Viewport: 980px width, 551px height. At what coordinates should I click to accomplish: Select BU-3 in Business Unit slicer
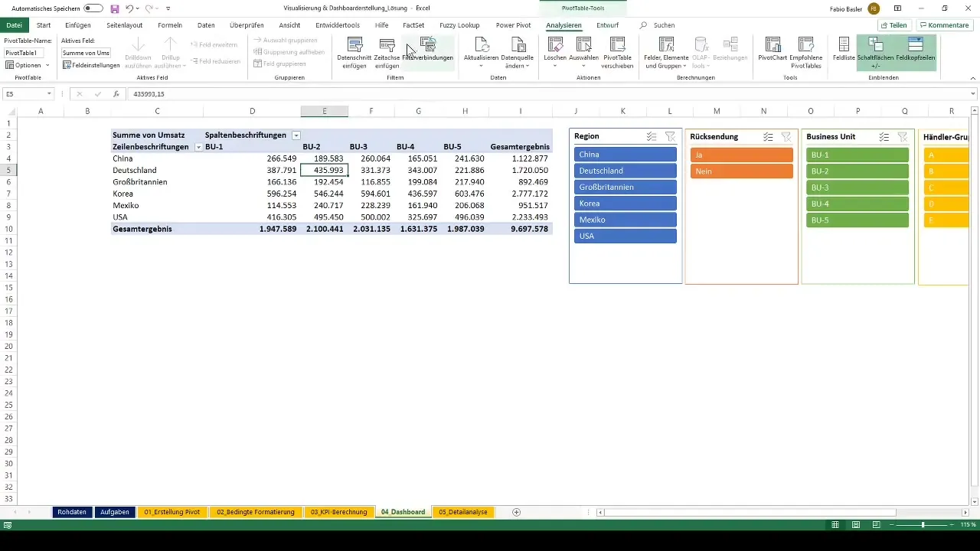pyautogui.click(x=857, y=187)
